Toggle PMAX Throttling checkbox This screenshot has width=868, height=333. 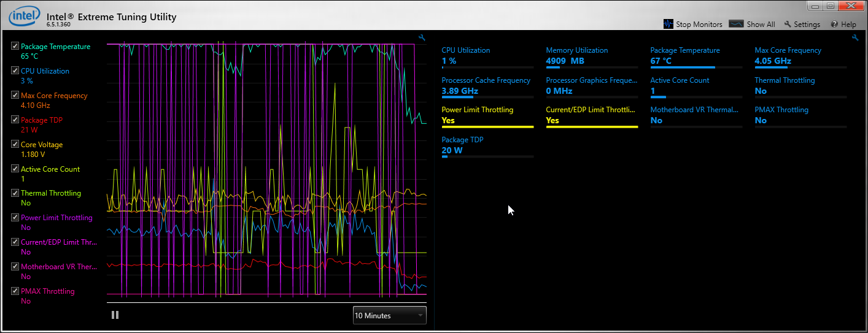tap(15, 291)
